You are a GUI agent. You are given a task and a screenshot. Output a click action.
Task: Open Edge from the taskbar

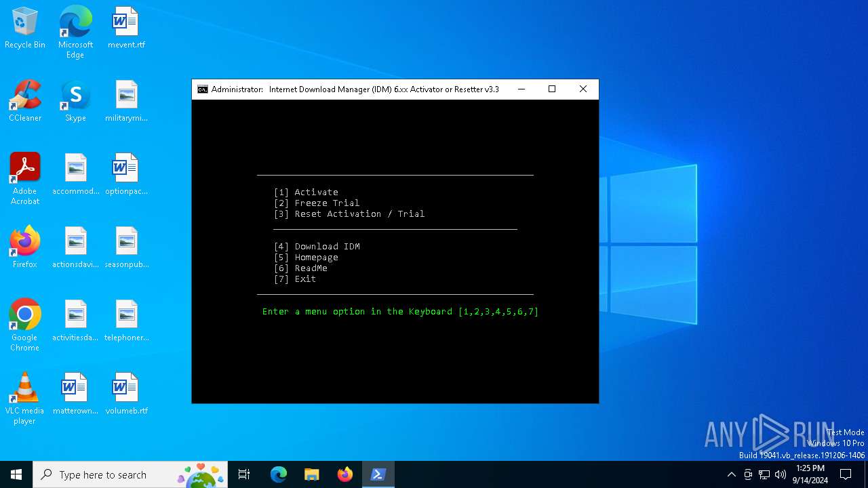(x=279, y=474)
